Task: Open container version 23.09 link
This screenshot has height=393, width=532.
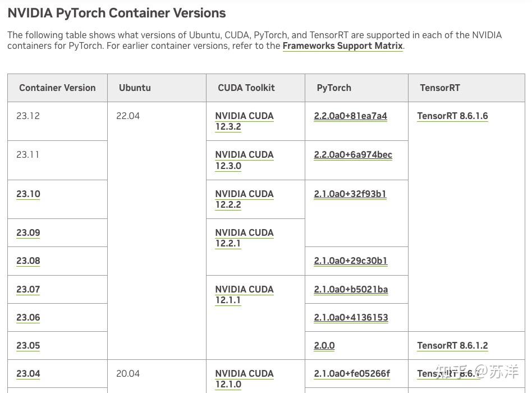Action: [x=28, y=233]
